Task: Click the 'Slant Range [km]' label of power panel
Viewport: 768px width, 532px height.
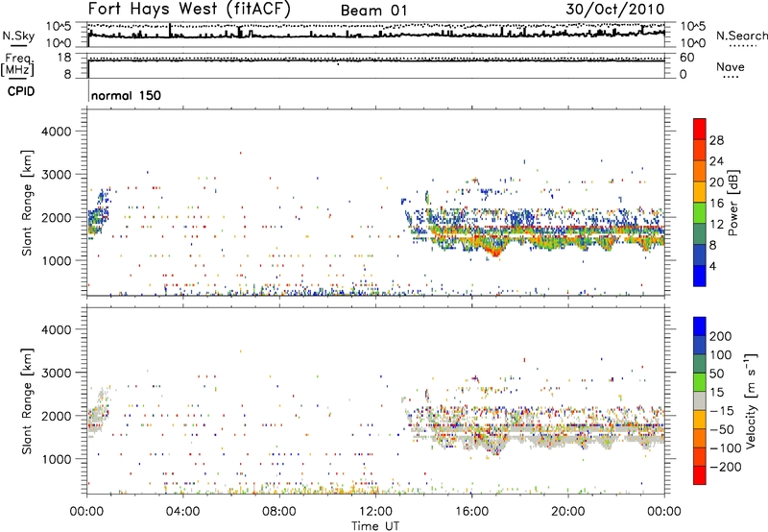Action: pyautogui.click(x=27, y=203)
